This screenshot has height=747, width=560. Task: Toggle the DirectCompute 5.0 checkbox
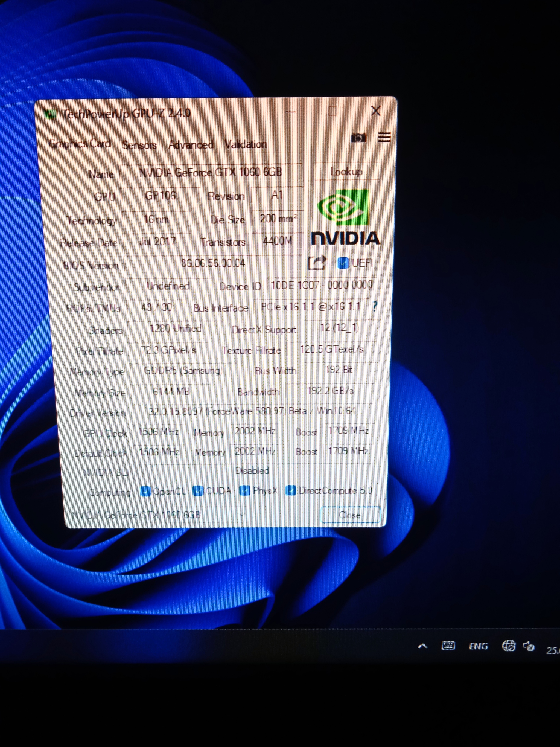(291, 490)
